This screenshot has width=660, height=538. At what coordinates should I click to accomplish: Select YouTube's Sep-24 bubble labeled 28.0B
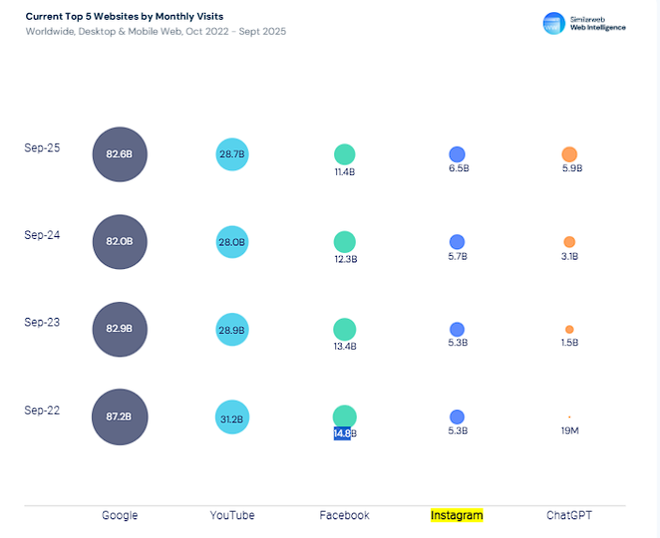232,242
